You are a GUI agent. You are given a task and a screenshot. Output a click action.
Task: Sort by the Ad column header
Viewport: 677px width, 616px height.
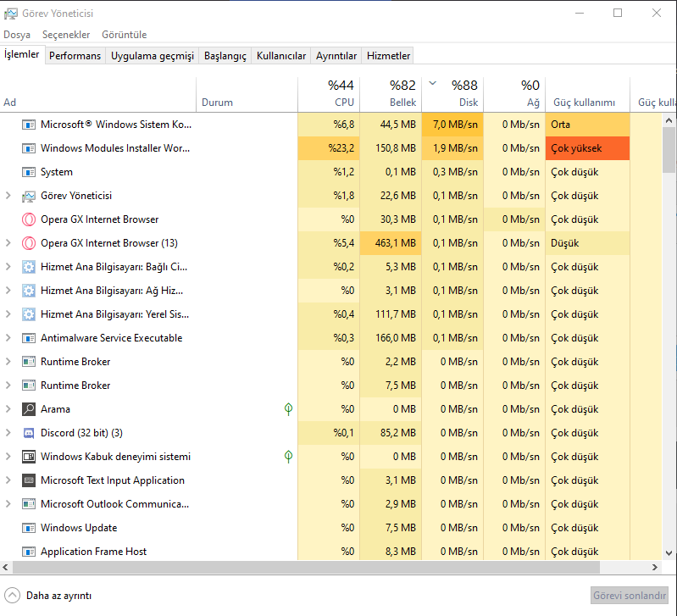pyautogui.click(x=98, y=94)
